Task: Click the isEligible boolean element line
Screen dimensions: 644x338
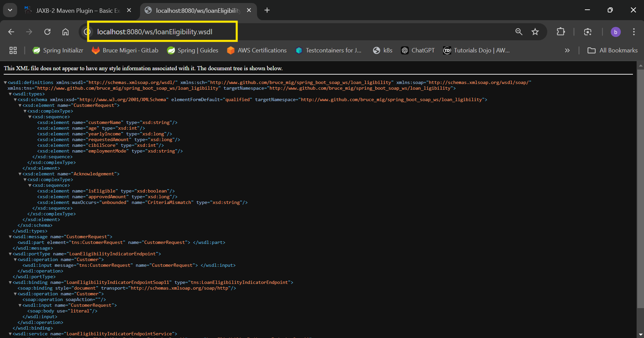Action: coord(106,191)
